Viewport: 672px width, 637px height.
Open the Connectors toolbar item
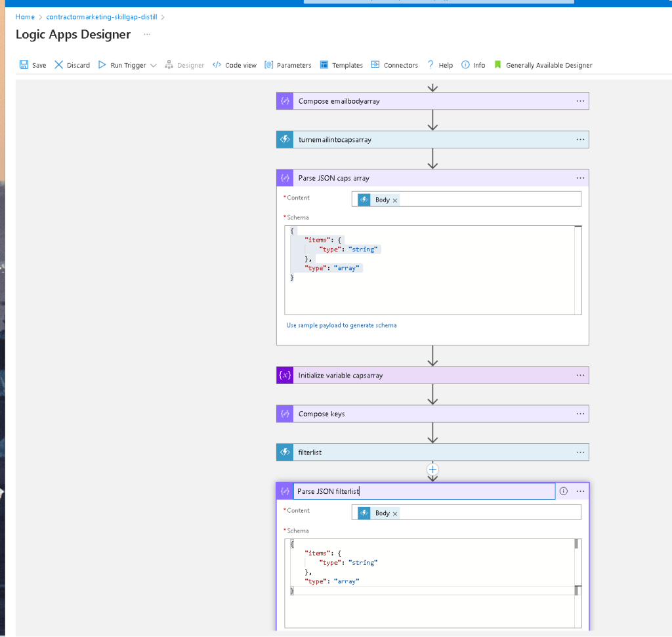tap(394, 65)
